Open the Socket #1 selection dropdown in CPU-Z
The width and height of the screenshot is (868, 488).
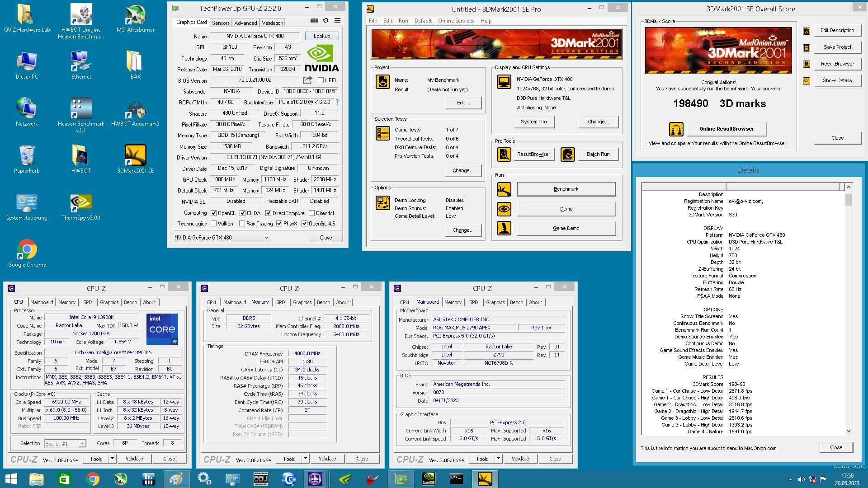tap(65, 444)
